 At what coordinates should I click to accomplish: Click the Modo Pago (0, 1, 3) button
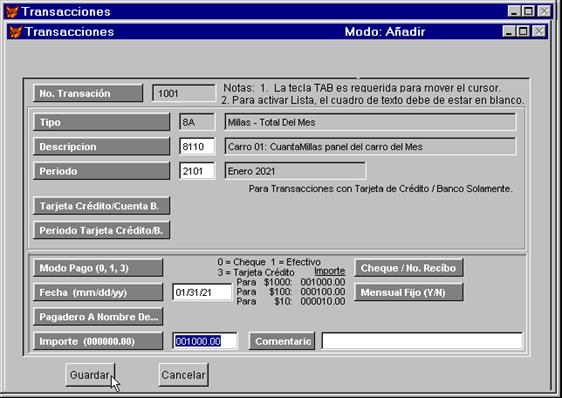click(98, 268)
